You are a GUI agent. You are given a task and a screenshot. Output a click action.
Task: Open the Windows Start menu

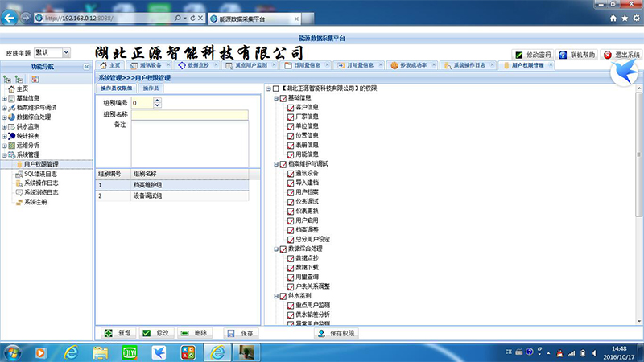point(12,352)
